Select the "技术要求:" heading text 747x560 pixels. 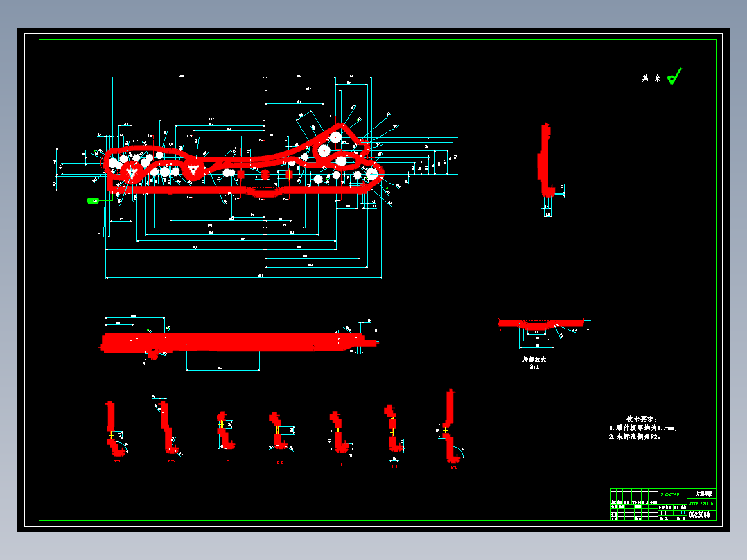tap(641, 419)
